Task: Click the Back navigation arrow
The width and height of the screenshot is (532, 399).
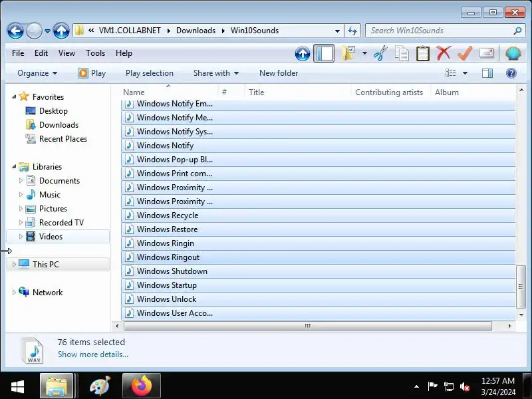Action: point(15,31)
